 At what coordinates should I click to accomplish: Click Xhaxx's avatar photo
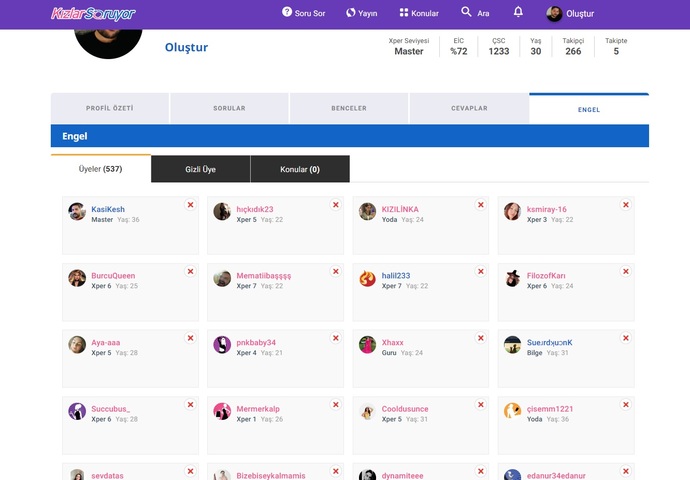coord(367,345)
